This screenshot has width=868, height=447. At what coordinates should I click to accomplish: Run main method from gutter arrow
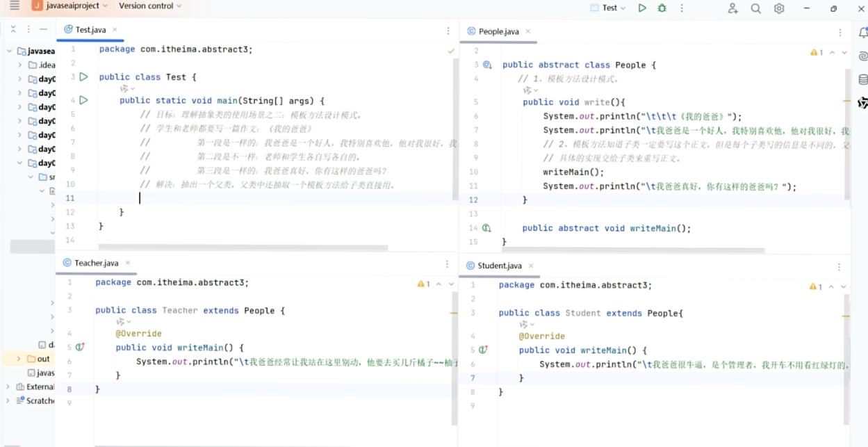point(83,100)
